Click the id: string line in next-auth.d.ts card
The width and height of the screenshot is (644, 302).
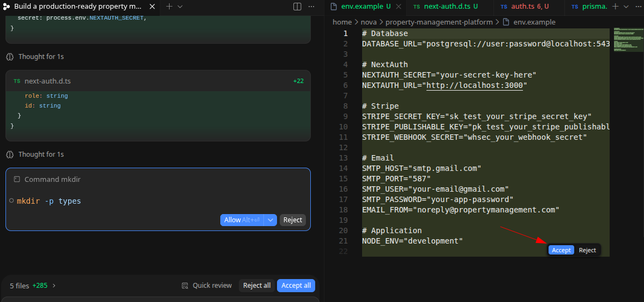43,106
